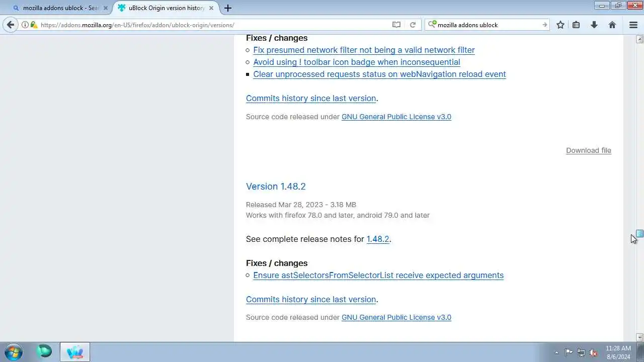Open the upper GNU General Public License v3.0 link
This screenshot has height=362, width=644.
(x=396, y=117)
